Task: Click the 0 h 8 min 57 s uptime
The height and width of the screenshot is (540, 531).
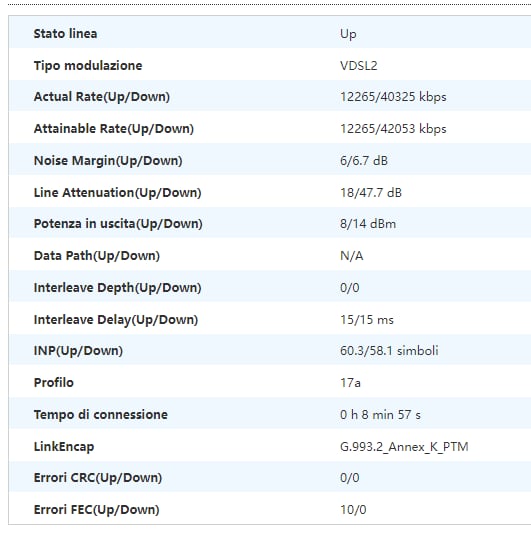Action: 380,415
